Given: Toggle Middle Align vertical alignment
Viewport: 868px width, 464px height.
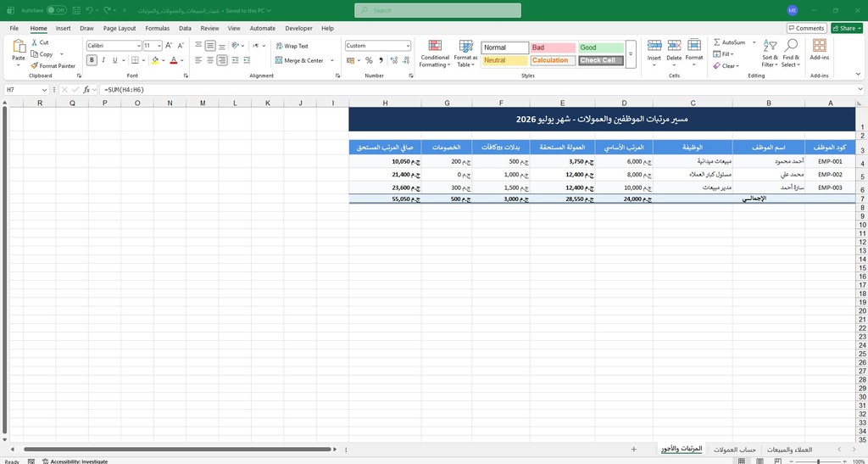Looking at the screenshot, I should [210, 46].
